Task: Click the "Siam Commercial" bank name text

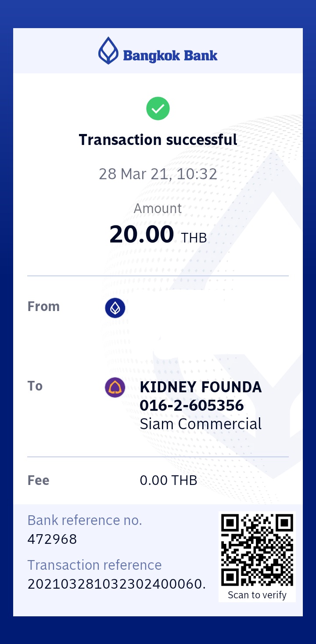Action: tap(201, 423)
